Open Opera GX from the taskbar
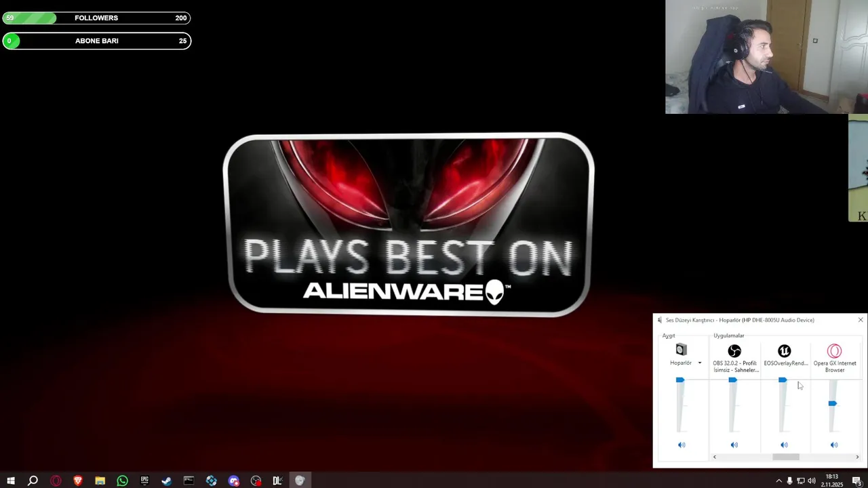 tap(56, 481)
